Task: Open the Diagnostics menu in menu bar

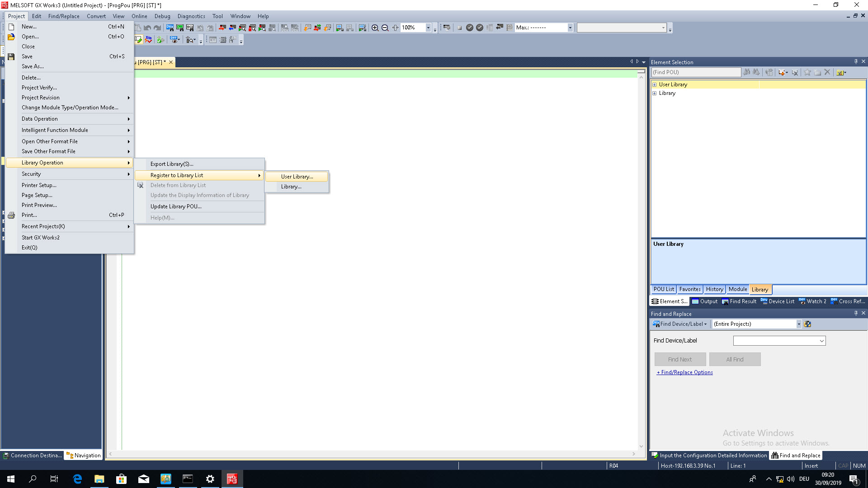Action: 191,16
